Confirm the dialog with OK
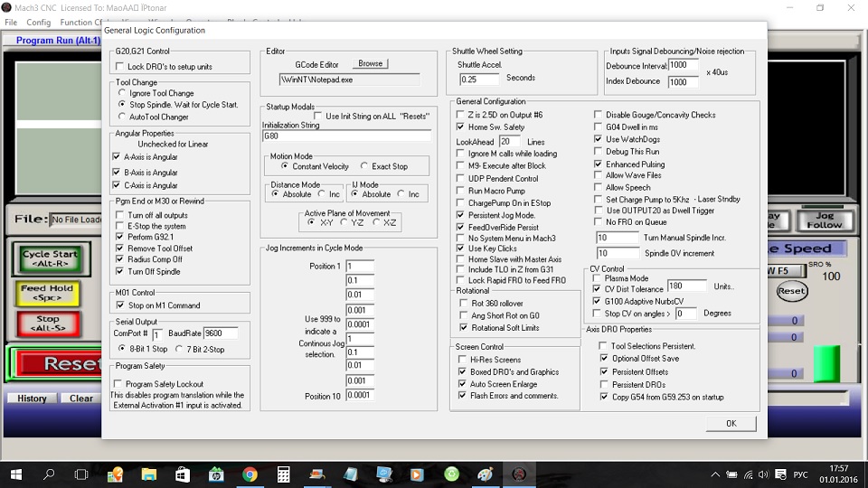The width and height of the screenshot is (868, 488). [731, 423]
